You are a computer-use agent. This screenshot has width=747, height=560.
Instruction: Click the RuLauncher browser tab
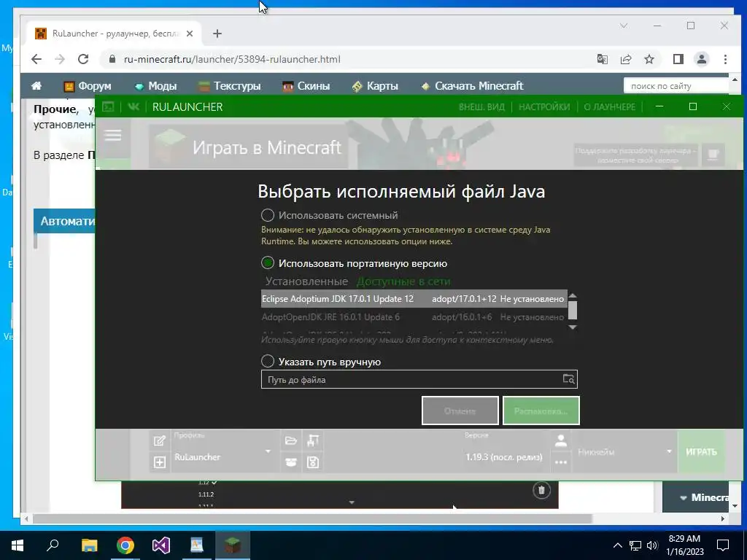tap(115, 34)
